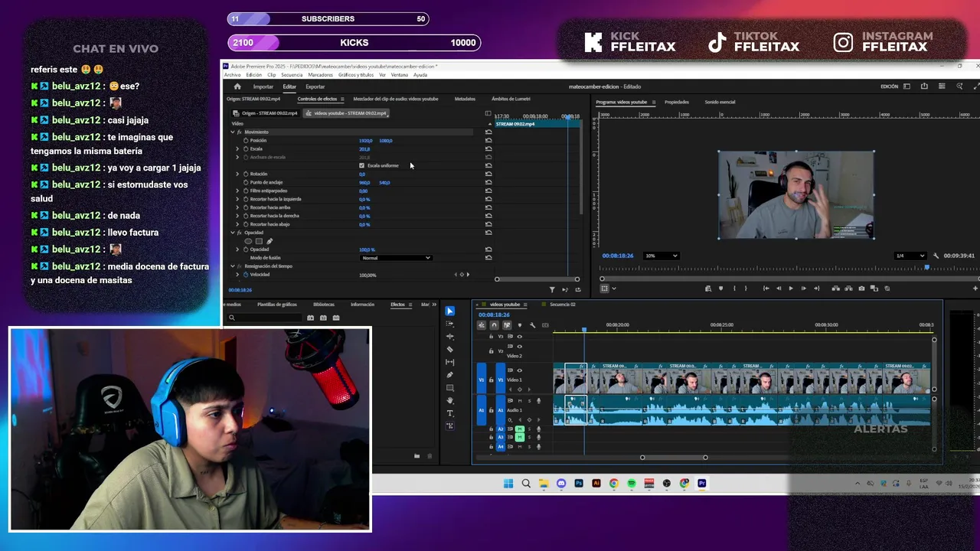
Task: Open Spotify from the taskbar
Action: pos(631,484)
